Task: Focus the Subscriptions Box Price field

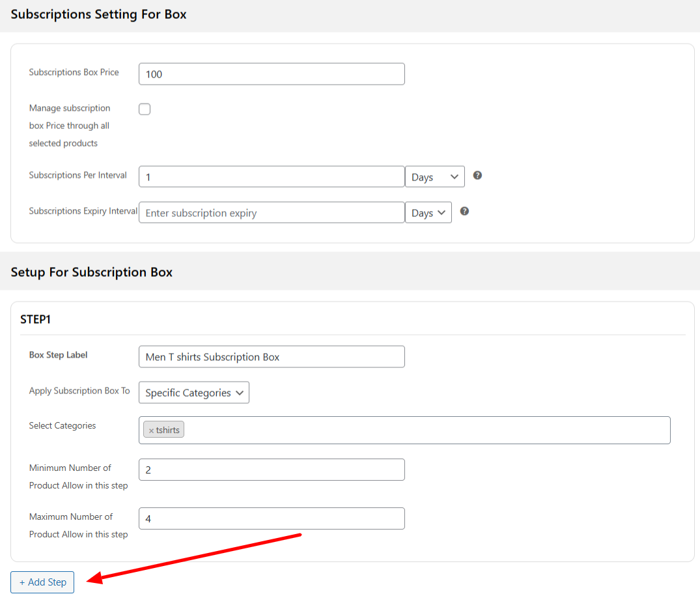Action: coord(272,74)
